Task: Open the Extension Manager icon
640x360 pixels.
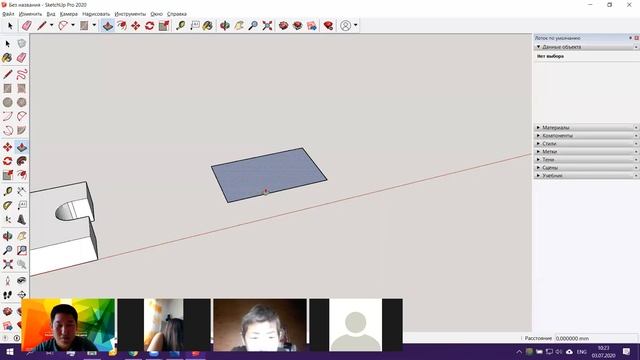Action: (x=328, y=26)
